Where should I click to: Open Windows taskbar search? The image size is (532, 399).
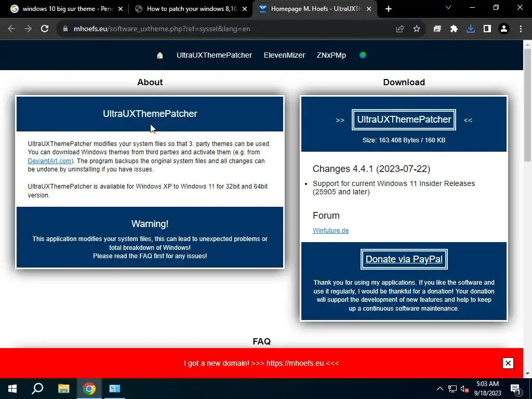point(37,389)
